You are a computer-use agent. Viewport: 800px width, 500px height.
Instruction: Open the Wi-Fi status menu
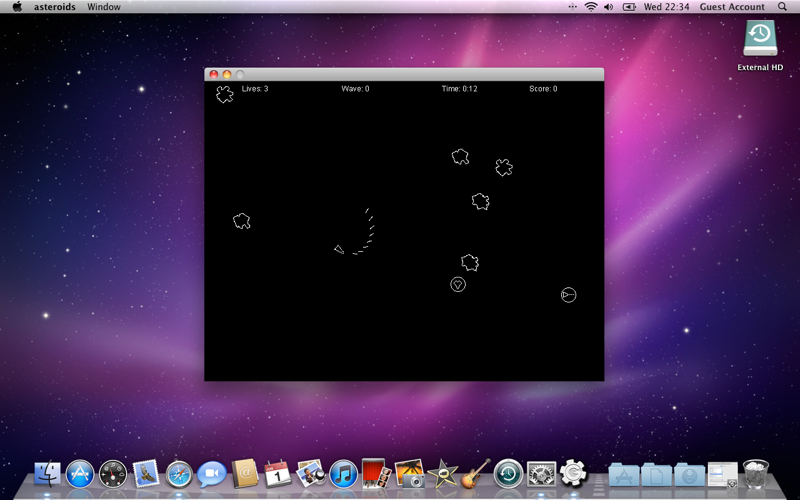click(x=591, y=7)
